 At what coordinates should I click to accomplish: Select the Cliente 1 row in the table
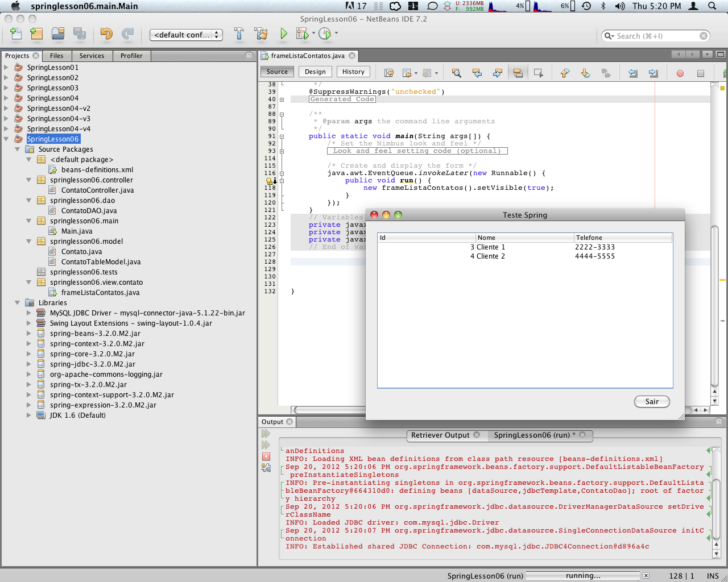click(525, 247)
